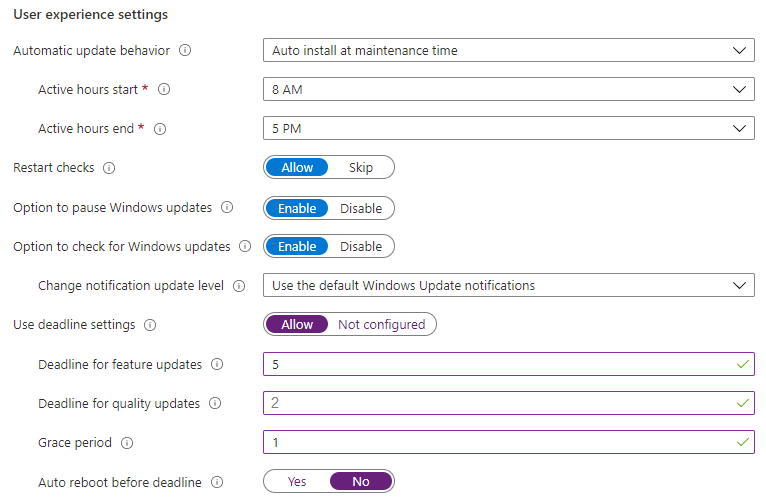Click info icon next to Active hours end

pos(160,129)
